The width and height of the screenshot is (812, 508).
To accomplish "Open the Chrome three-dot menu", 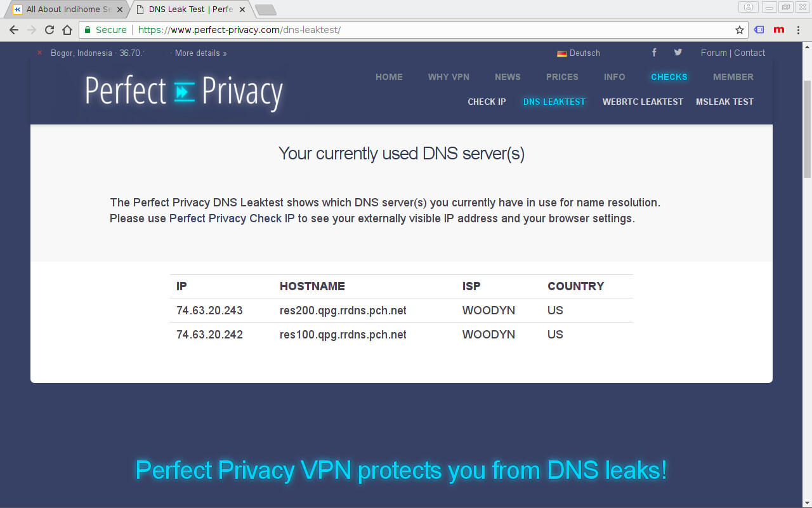I will coord(799,30).
